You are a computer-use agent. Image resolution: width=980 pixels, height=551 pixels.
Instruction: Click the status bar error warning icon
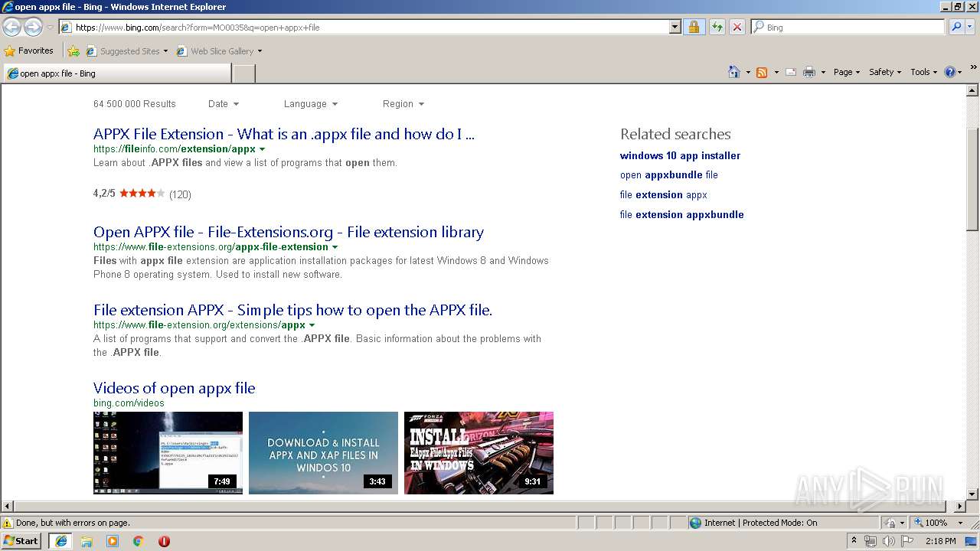pos(8,523)
